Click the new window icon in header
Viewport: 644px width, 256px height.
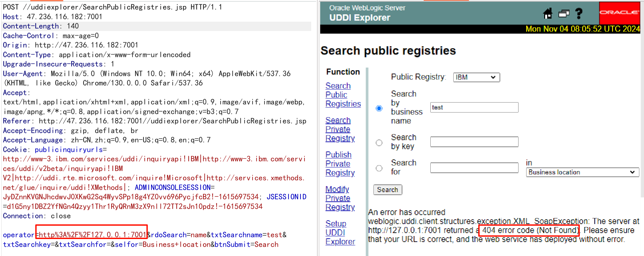(564, 14)
